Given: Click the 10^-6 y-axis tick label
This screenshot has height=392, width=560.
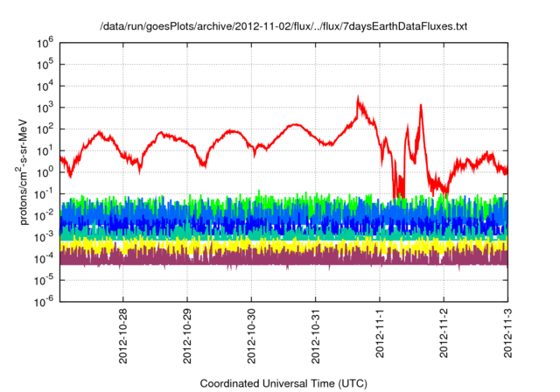Looking at the screenshot, I should coord(45,302).
